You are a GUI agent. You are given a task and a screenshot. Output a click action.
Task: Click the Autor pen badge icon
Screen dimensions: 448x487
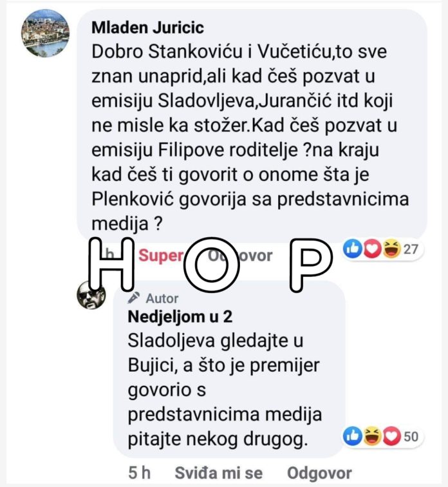134,298
